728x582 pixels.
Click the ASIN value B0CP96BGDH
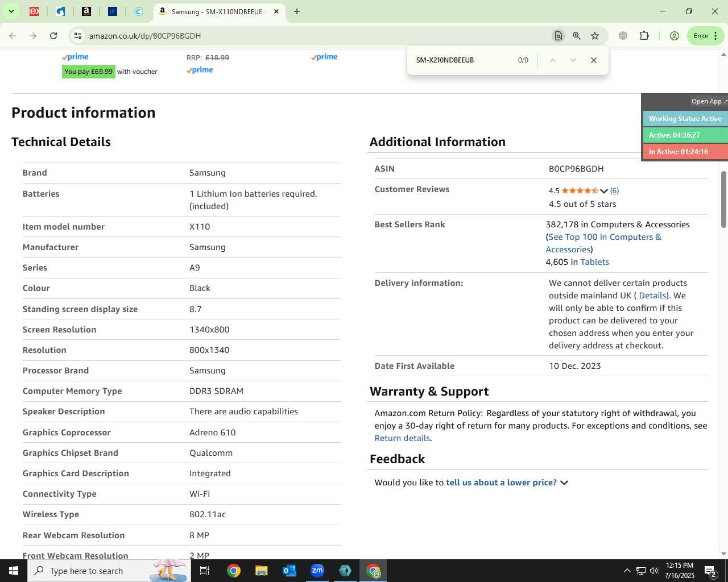coord(576,169)
